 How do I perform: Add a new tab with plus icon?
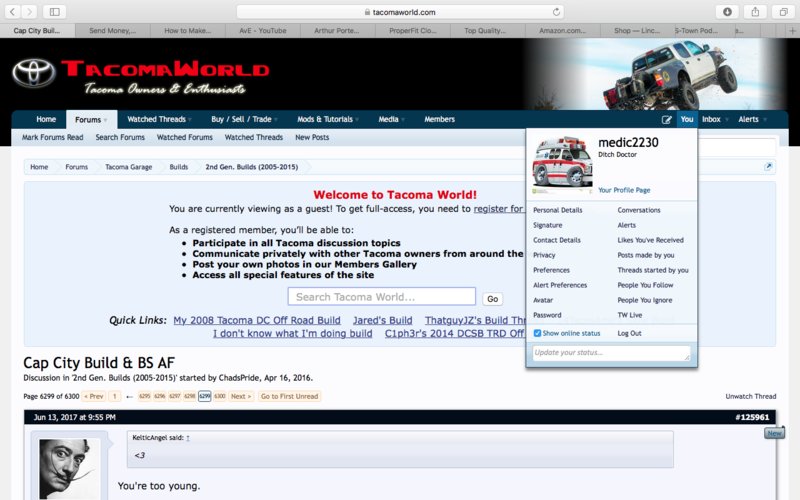[x=792, y=31]
